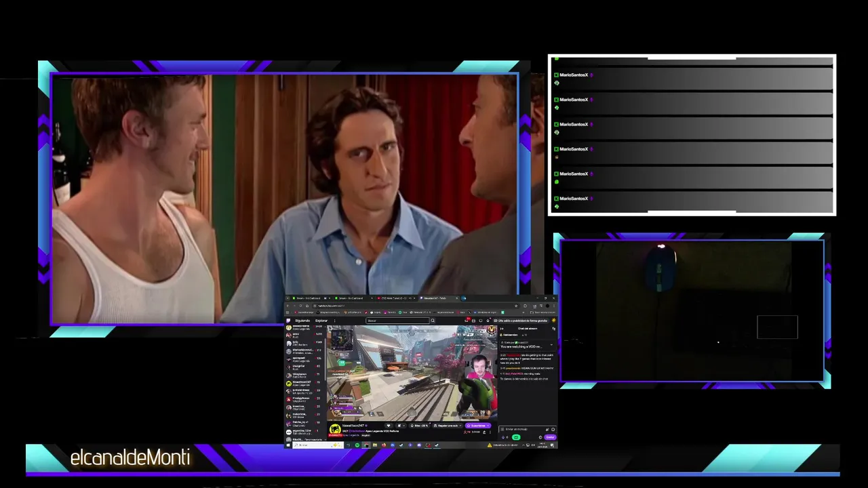Follow the channel with the heart button
The width and height of the screenshot is (868, 488).
[389, 426]
